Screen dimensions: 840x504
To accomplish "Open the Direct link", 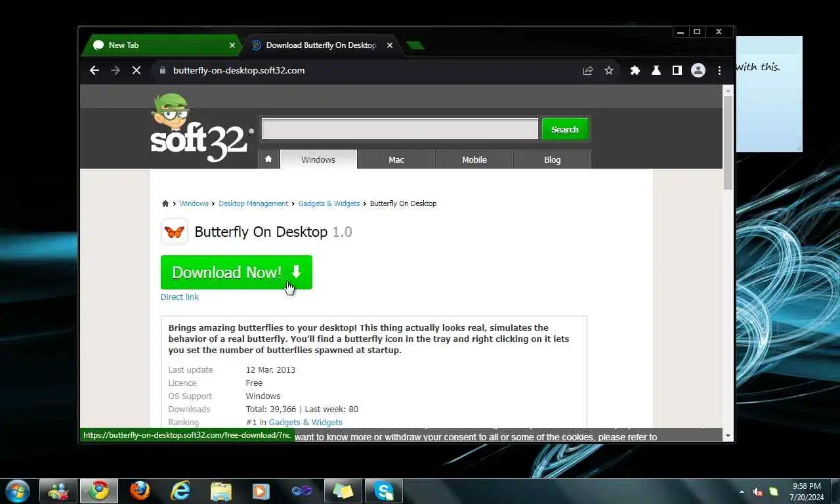I will click(180, 297).
